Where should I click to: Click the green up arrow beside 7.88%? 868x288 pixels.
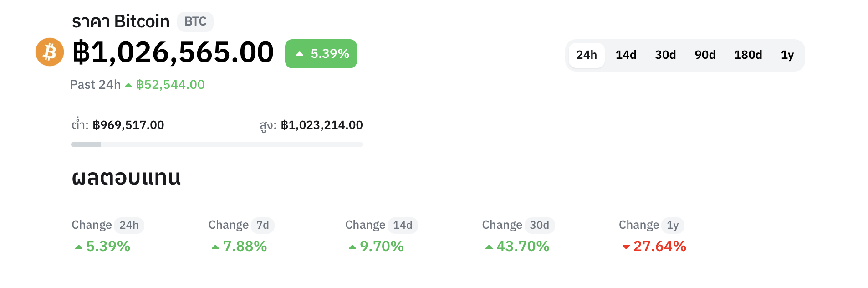click(x=215, y=247)
